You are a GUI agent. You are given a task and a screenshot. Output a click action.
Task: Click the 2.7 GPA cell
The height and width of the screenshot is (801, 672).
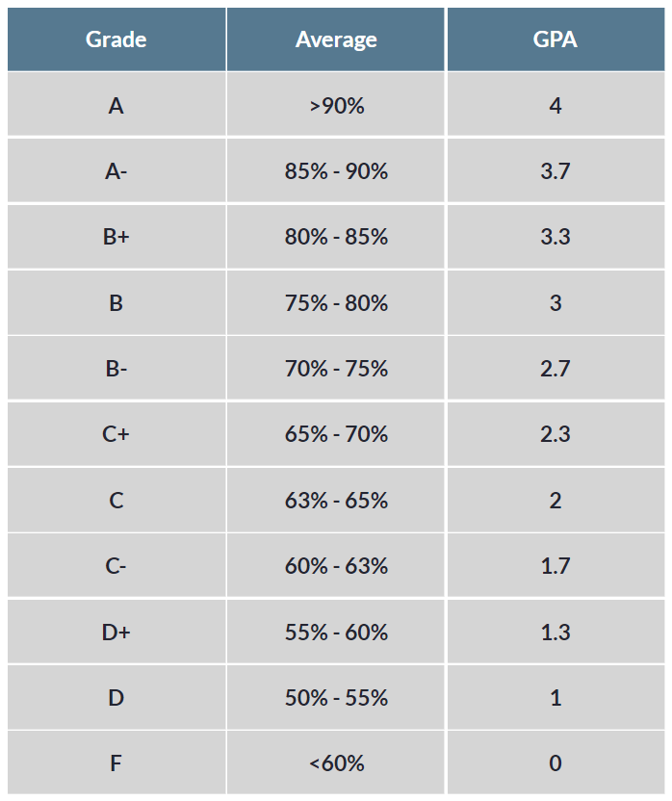(x=555, y=369)
